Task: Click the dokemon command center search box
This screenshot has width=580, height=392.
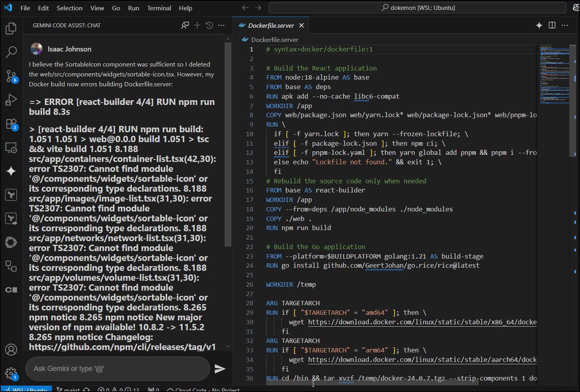Action: [418, 8]
